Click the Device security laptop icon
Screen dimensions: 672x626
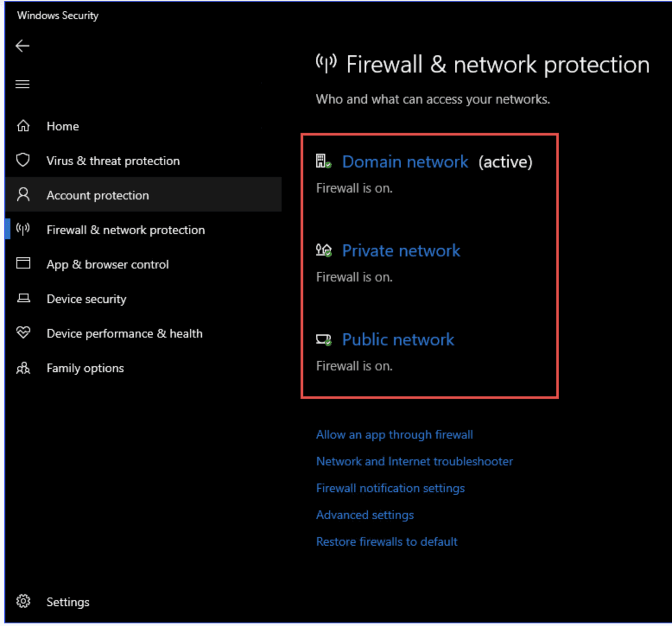point(23,298)
